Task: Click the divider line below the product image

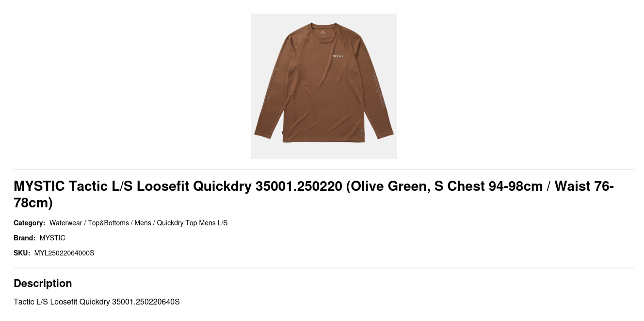Action: click(x=324, y=169)
